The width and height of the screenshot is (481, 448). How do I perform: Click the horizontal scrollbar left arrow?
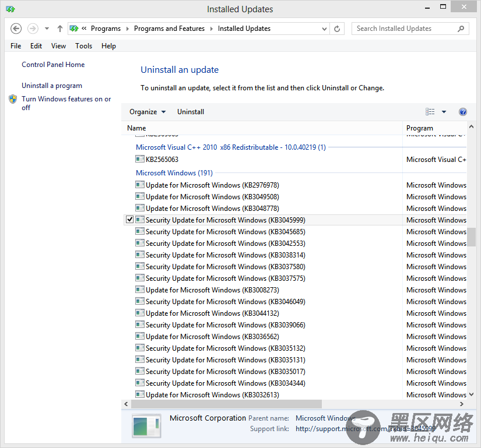(x=126, y=404)
